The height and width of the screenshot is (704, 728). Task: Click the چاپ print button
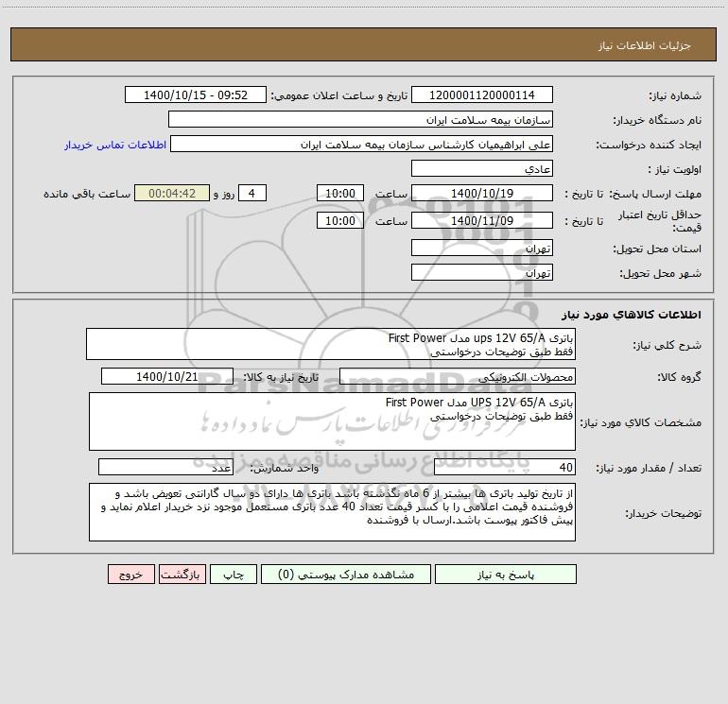coord(234,575)
